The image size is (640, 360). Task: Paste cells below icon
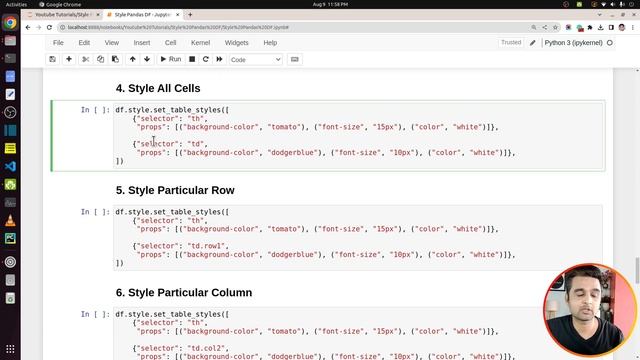pos(116,59)
